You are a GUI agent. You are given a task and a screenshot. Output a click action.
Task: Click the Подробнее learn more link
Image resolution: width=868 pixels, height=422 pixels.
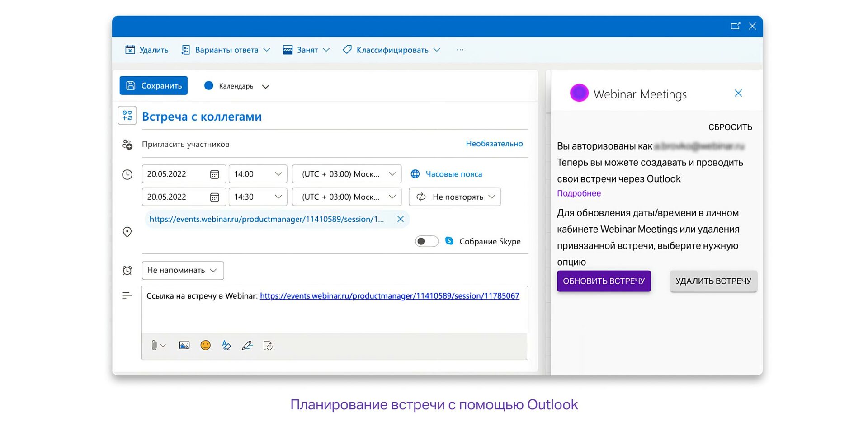pos(579,193)
